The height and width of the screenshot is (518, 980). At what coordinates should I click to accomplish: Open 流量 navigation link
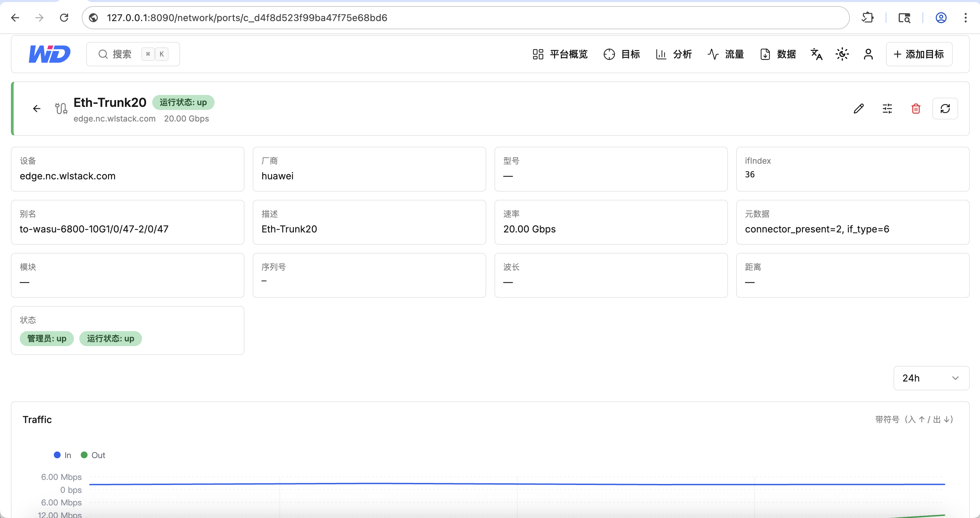(726, 54)
